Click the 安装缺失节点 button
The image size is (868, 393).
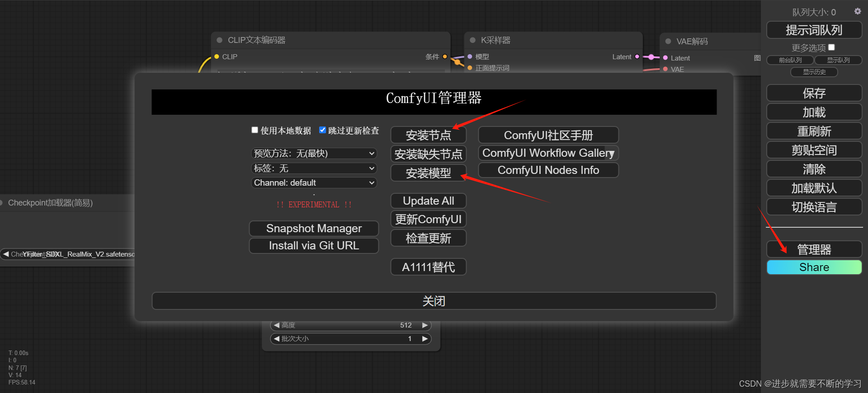click(428, 154)
